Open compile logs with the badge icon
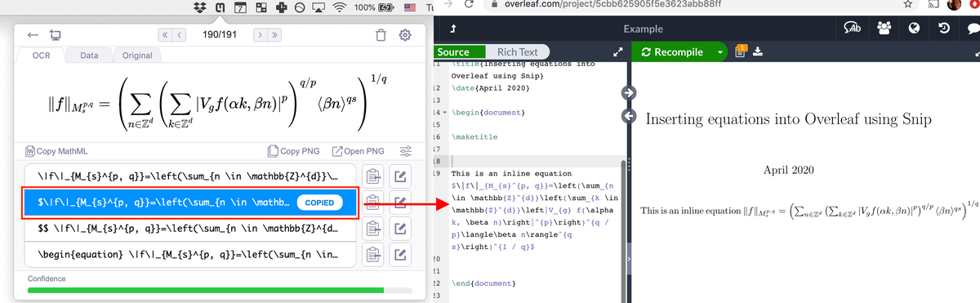 click(x=742, y=51)
